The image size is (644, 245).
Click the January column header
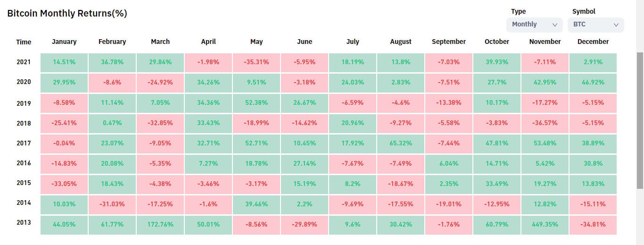64,42
